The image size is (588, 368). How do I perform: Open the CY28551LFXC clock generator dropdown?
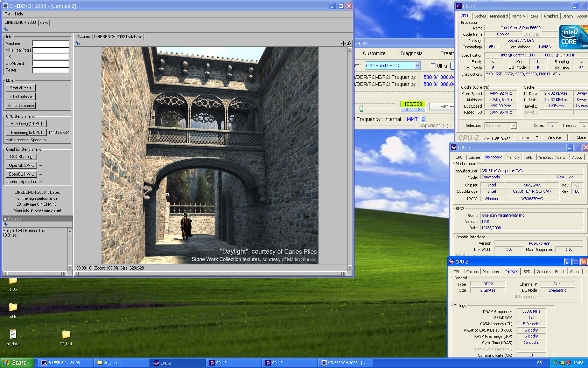tap(417, 66)
